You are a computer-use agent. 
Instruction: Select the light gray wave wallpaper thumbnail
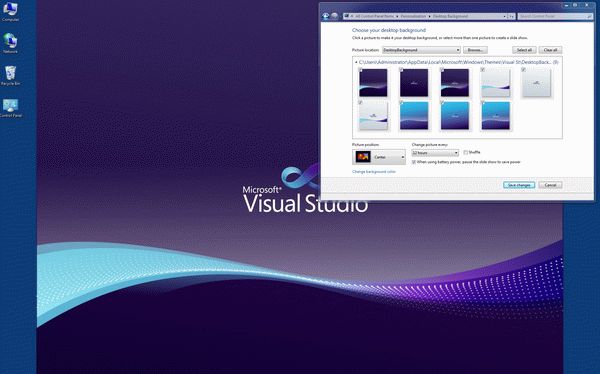(496, 83)
